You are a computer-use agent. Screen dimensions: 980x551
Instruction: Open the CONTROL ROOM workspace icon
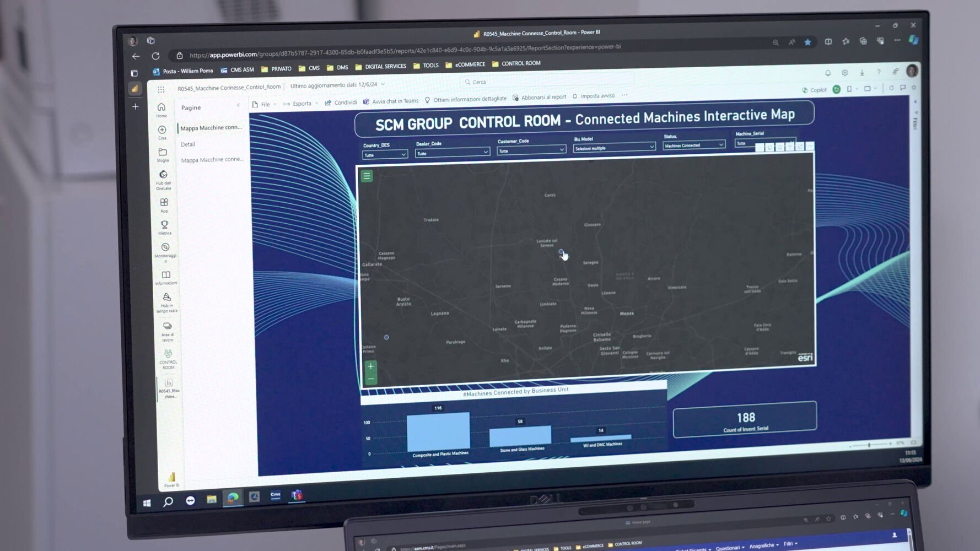pyautogui.click(x=168, y=359)
